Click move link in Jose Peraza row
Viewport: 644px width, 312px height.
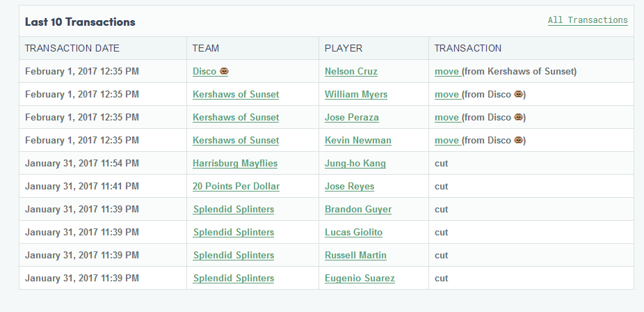(447, 118)
